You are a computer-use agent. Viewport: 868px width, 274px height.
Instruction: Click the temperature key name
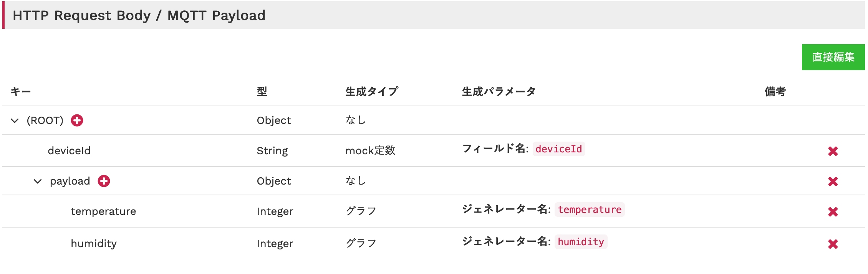point(103,211)
